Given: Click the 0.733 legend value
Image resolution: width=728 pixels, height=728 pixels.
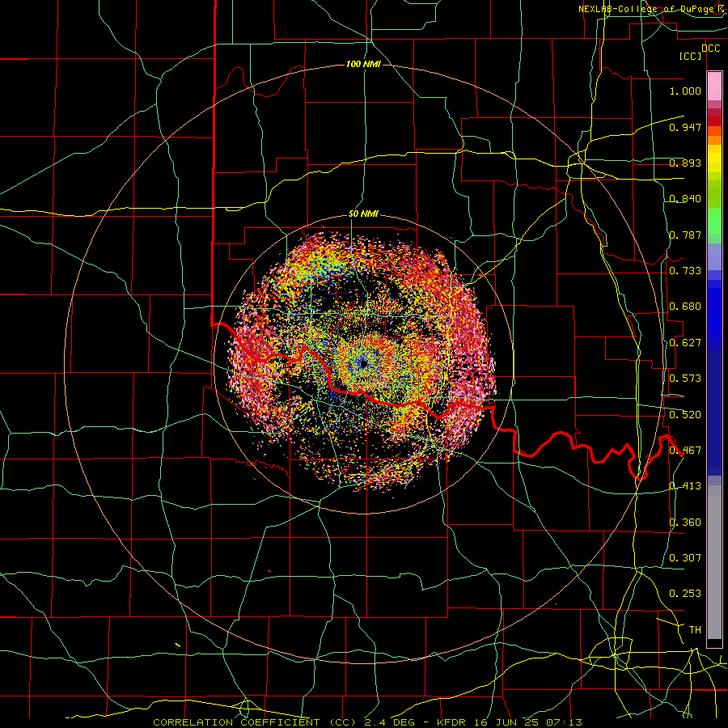Looking at the screenshot, I should (685, 271).
